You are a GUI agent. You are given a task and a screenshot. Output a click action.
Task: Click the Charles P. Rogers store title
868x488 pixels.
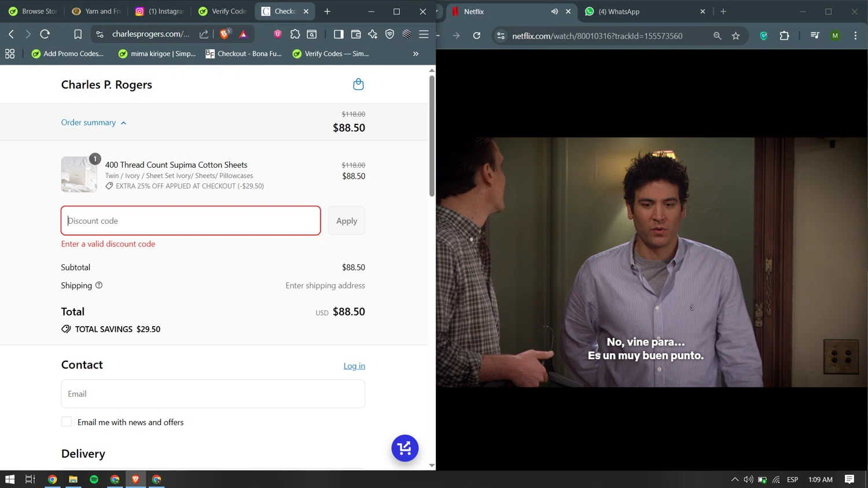106,84
